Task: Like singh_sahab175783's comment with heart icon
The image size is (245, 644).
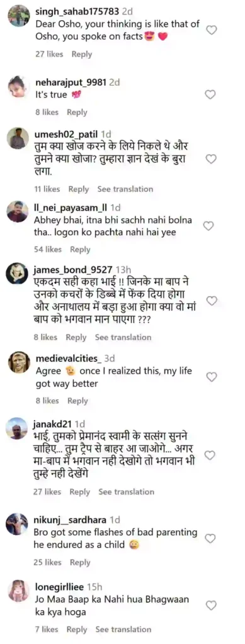Action: (211, 30)
